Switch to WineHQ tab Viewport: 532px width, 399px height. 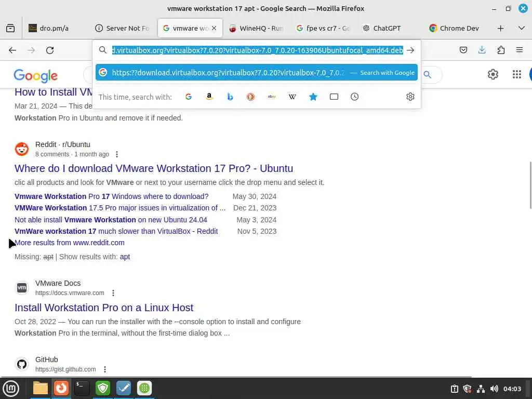click(257, 28)
